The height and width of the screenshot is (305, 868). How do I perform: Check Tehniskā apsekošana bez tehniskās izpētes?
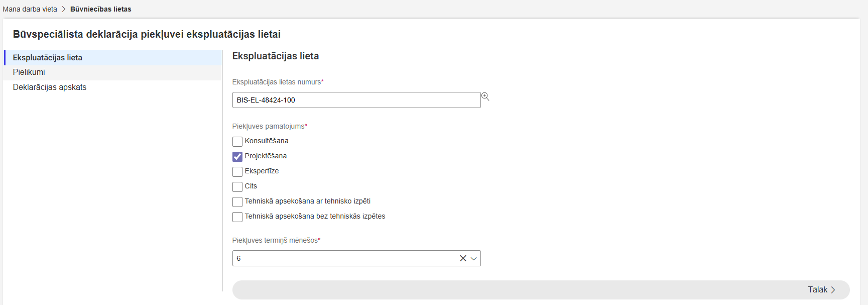pyautogui.click(x=237, y=217)
